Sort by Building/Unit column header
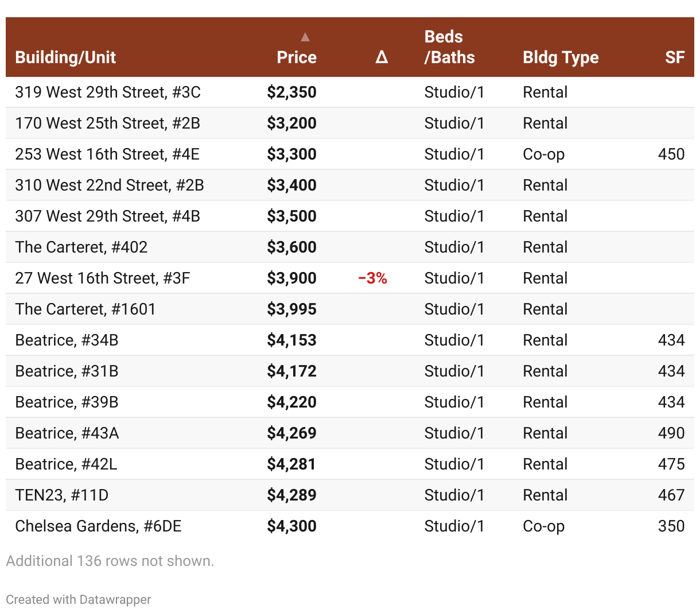The image size is (700, 613). click(65, 57)
